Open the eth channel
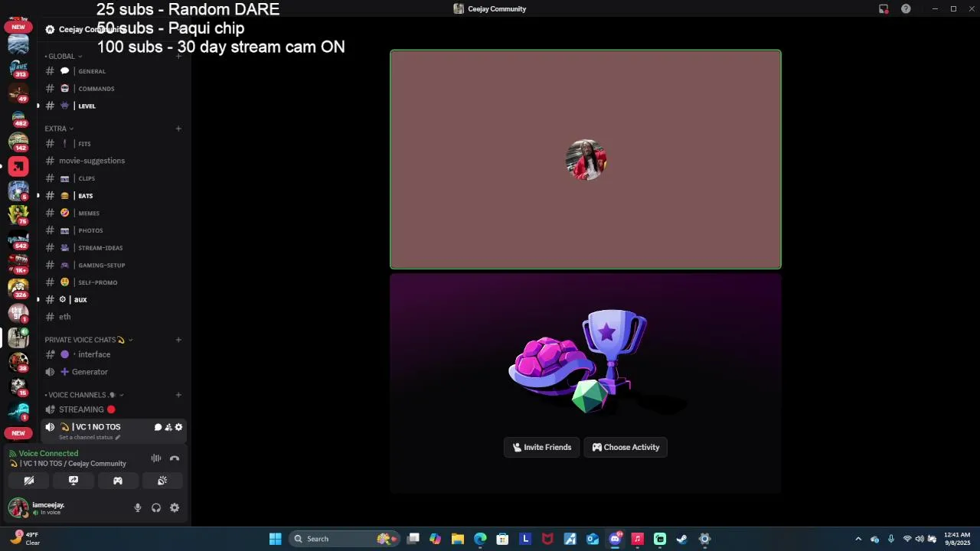The image size is (980, 551). [x=113, y=317]
